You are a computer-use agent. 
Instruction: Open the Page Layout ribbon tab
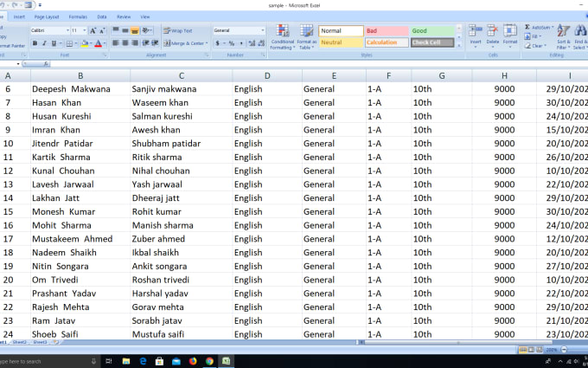point(47,17)
